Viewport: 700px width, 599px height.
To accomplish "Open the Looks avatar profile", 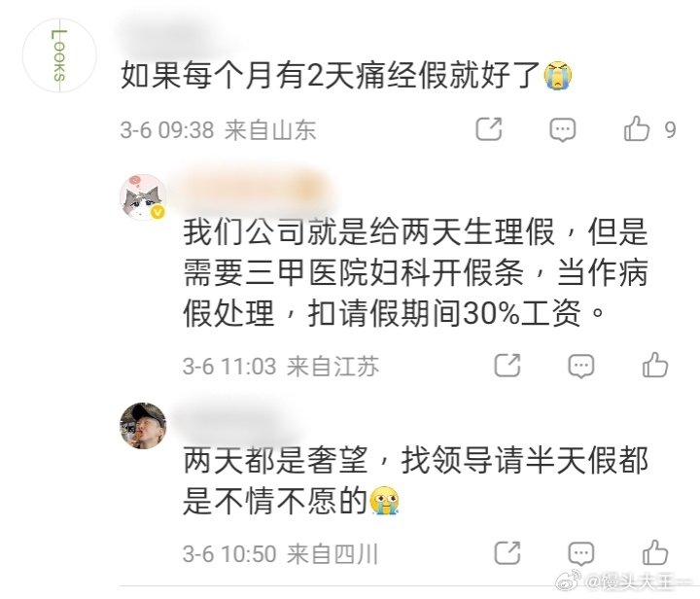I will (x=59, y=55).
